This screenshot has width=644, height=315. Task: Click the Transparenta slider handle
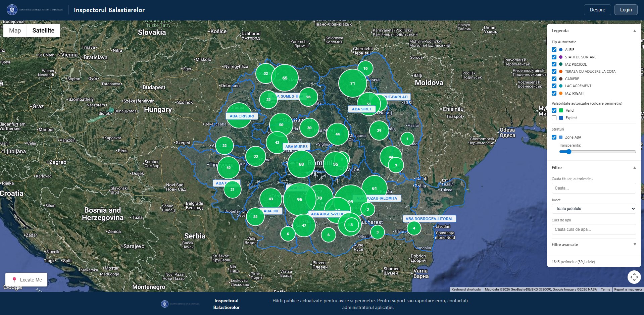(568, 152)
